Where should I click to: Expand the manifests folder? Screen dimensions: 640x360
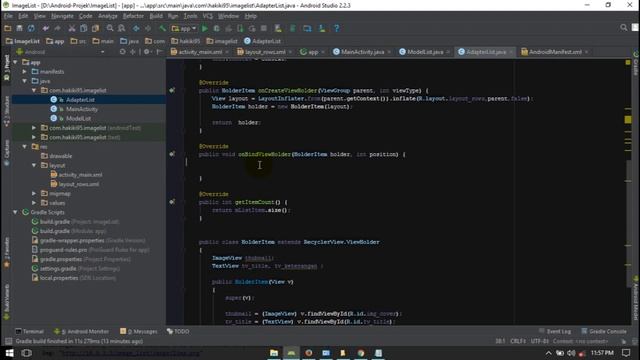tap(25, 72)
